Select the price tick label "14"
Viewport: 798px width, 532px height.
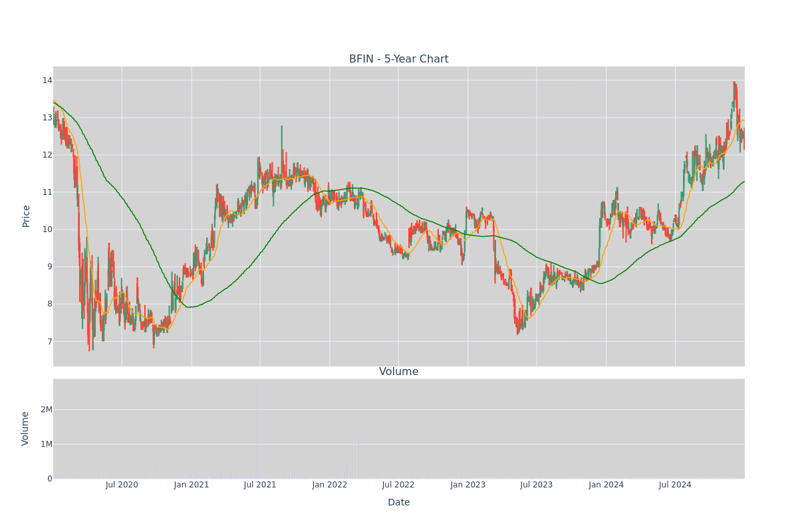click(x=47, y=80)
